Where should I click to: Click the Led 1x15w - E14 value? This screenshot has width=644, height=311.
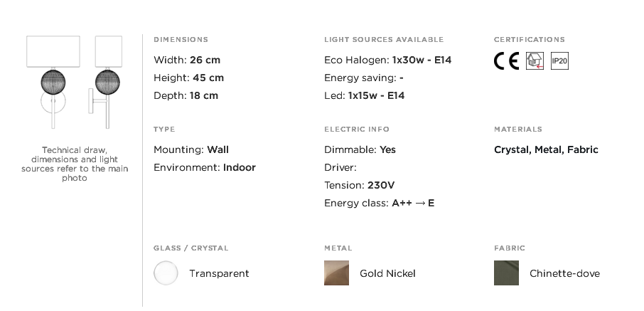(376, 96)
